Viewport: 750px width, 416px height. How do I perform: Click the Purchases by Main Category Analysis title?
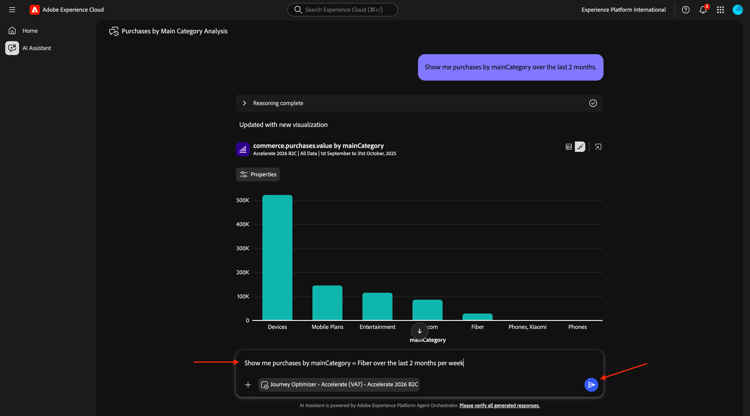tap(174, 31)
